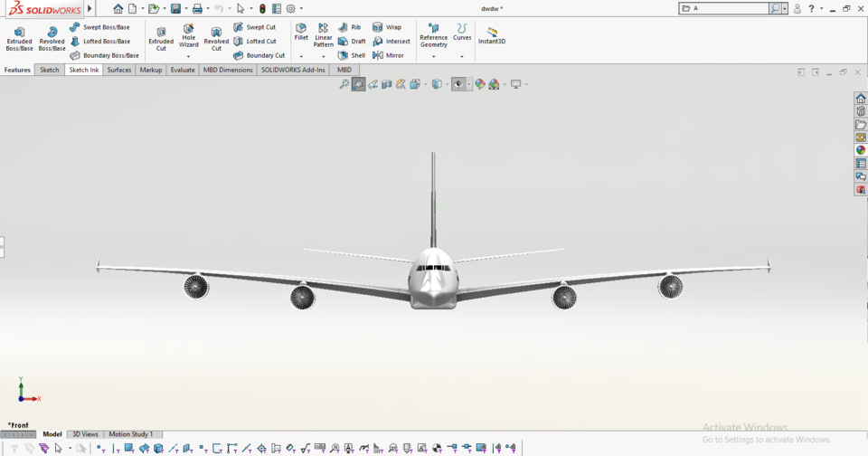Click the Home icon in title toolbar
This screenshot has width=868, height=456.
(x=118, y=9)
